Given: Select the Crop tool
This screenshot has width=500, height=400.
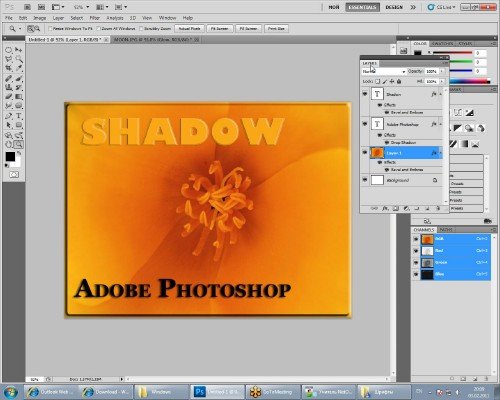Looking at the screenshot, I should coord(9,68).
